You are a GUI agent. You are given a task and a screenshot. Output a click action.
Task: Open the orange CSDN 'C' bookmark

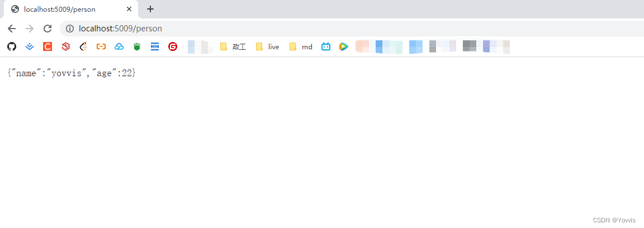coord(48,46)
